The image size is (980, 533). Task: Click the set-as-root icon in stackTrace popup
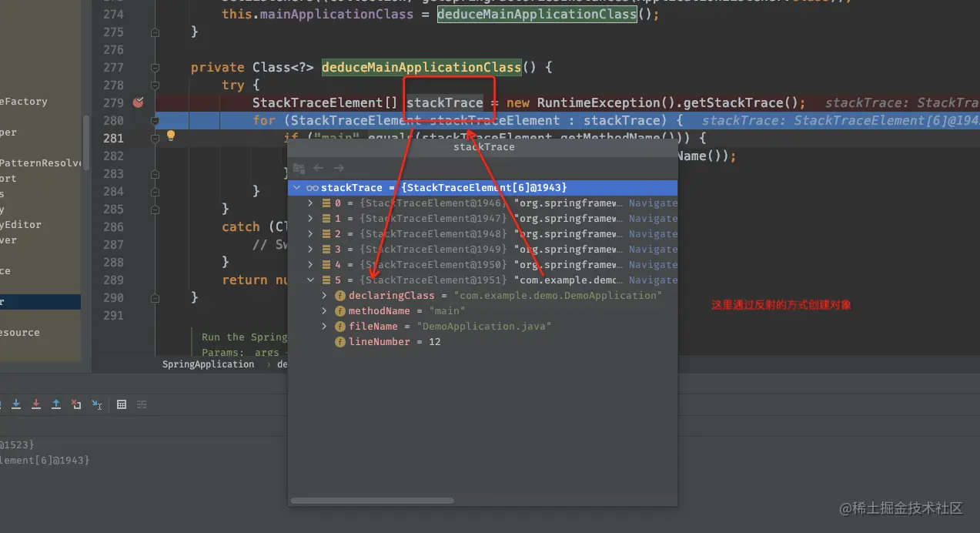point(299,168)
